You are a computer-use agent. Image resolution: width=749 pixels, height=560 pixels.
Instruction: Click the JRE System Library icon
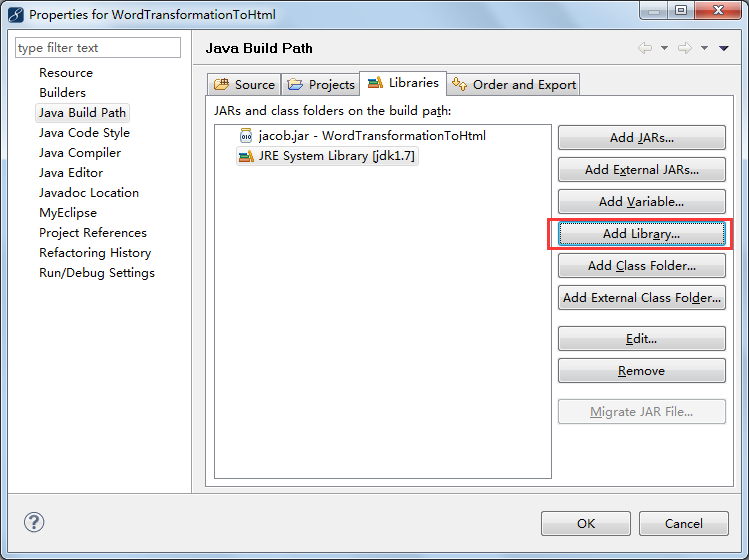tap(246, 156)
